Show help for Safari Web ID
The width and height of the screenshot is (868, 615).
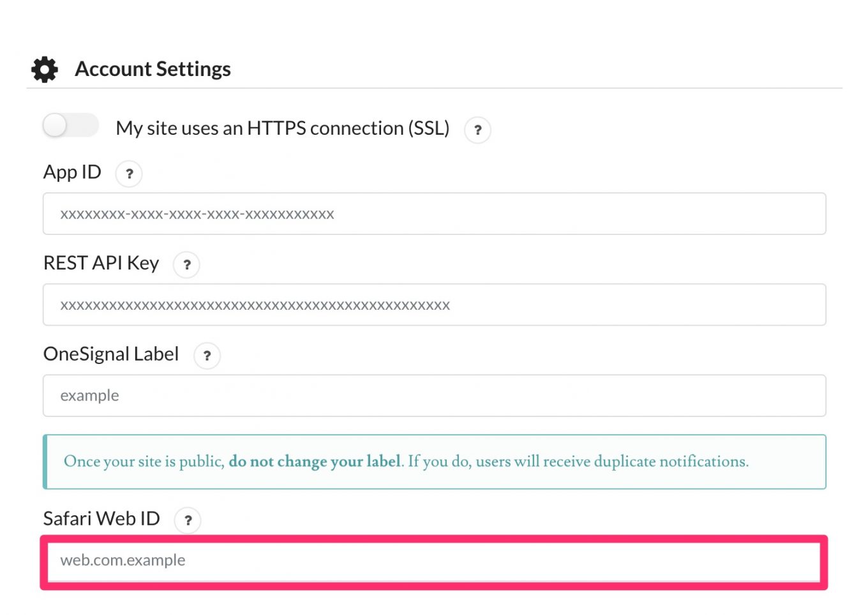point(188,520)
